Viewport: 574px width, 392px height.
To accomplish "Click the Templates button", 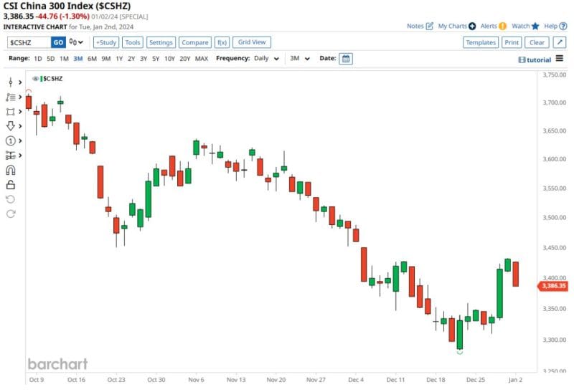I will [480, 42].
